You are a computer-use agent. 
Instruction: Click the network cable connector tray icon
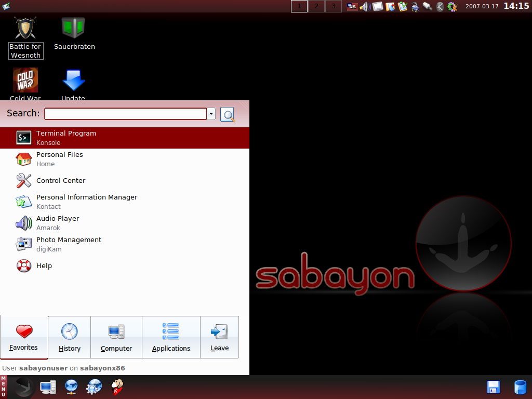click(x=428, y=6)
